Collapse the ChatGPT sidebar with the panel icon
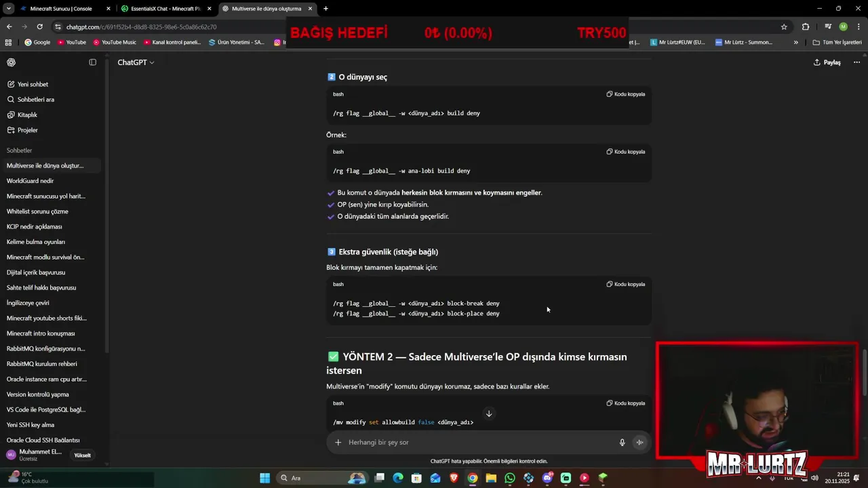Viewport: 868px width, 488px height. pyautogui.click(x=93, y=62)
